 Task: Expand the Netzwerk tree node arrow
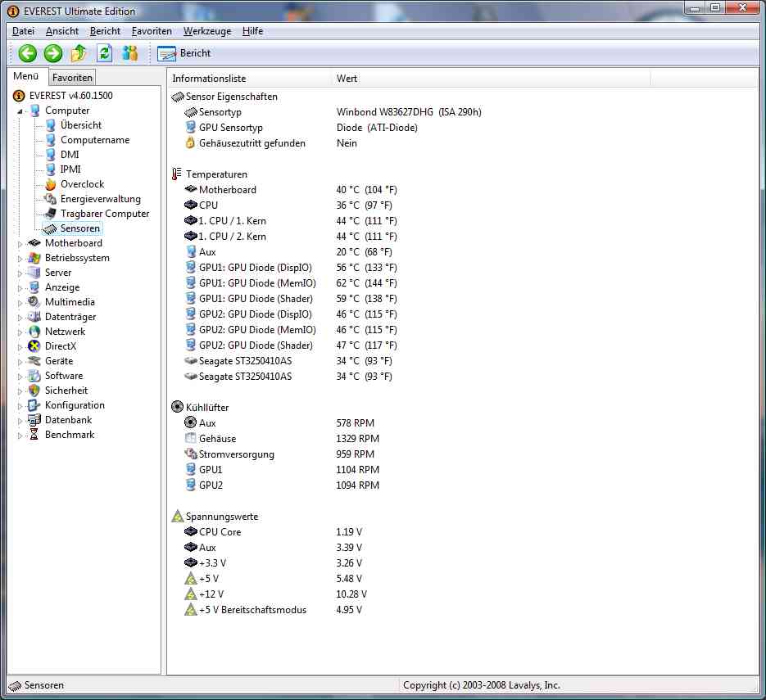point(20,332)
